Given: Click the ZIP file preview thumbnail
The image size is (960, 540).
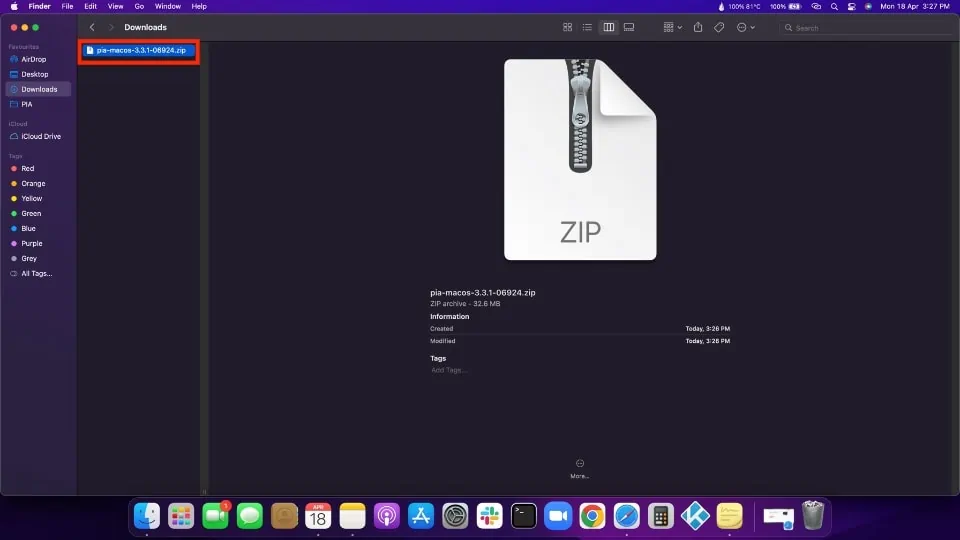Looking at the screenshot, I should point(580,159).
